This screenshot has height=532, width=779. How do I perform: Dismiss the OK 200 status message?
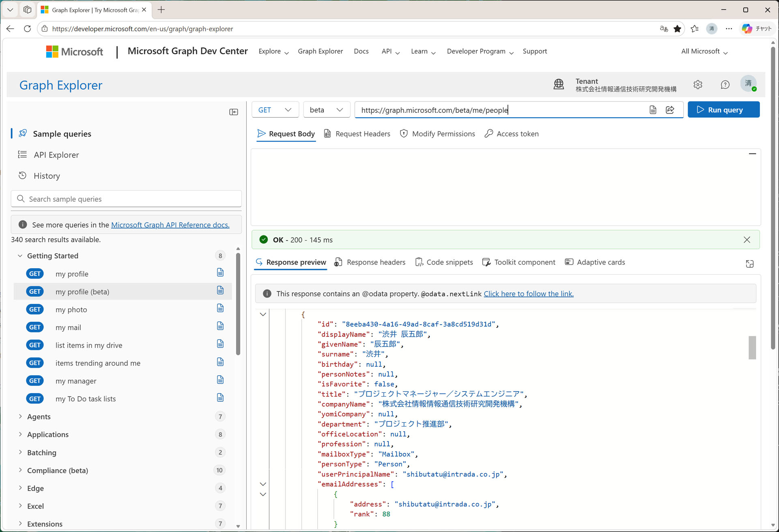747,240
